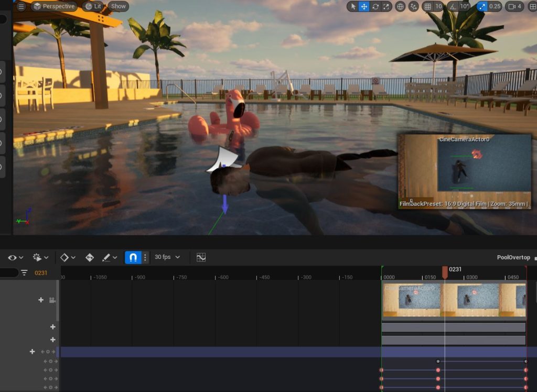This screenshot has width=537, height=392.
Task: Open the Perspective viewport mode menu
Action: [x=54, y=6]
